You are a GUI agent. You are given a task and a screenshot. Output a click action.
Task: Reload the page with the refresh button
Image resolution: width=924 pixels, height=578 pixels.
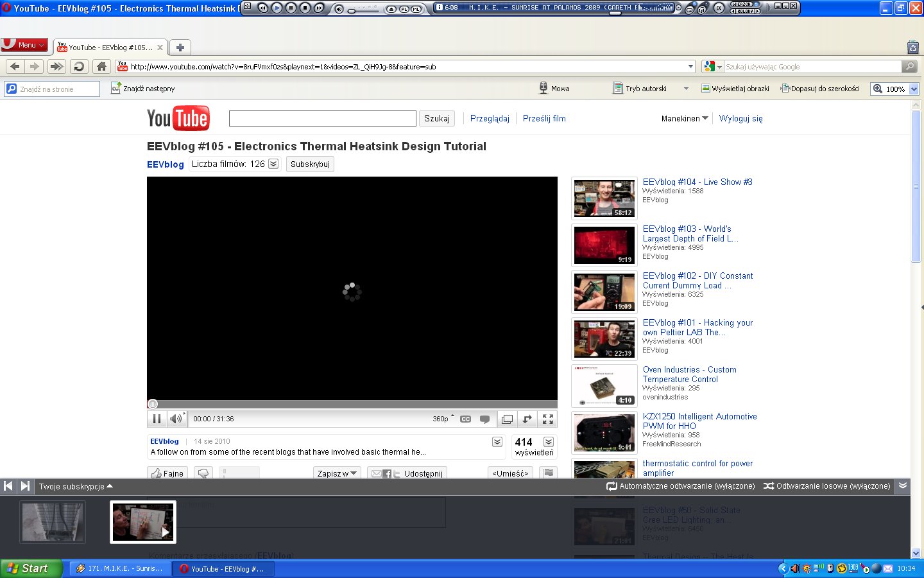coord(79,66)
